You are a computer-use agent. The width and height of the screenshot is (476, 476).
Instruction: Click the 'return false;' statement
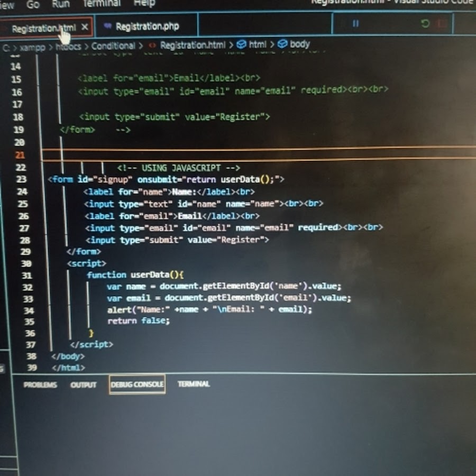coord(139,321)
